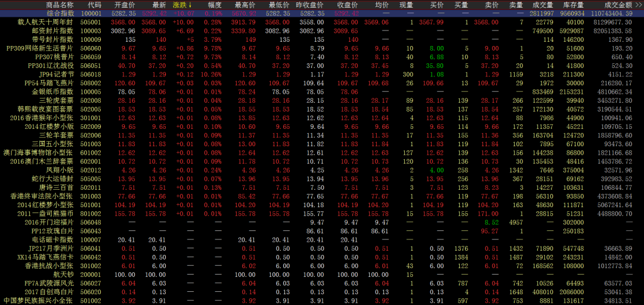Click the 商品名称 column header
Image resolution: width=644 pixels, height=305 pixels.
[x=60, y=5]
